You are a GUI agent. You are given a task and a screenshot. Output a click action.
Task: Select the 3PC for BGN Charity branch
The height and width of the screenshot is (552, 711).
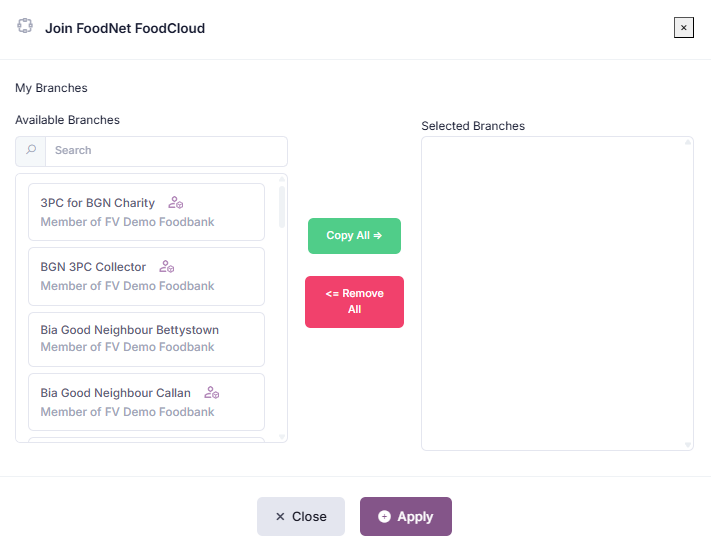click(x=146, y=212)
